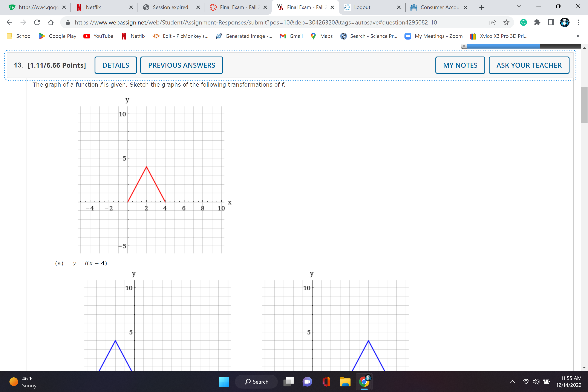Bookmark this page with star icon
The width and height of the screenshot is (588, 392).
point(506,23)
